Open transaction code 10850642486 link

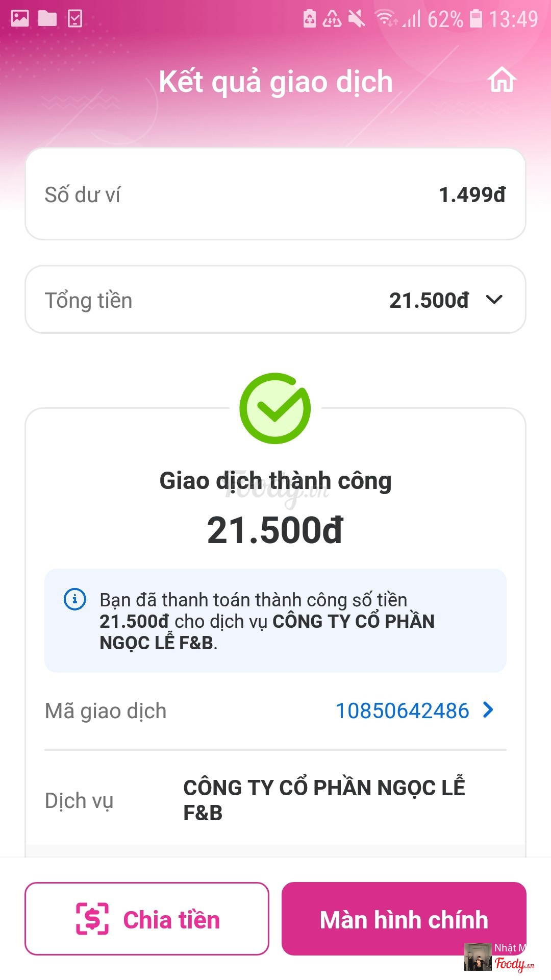click(402, 710)
